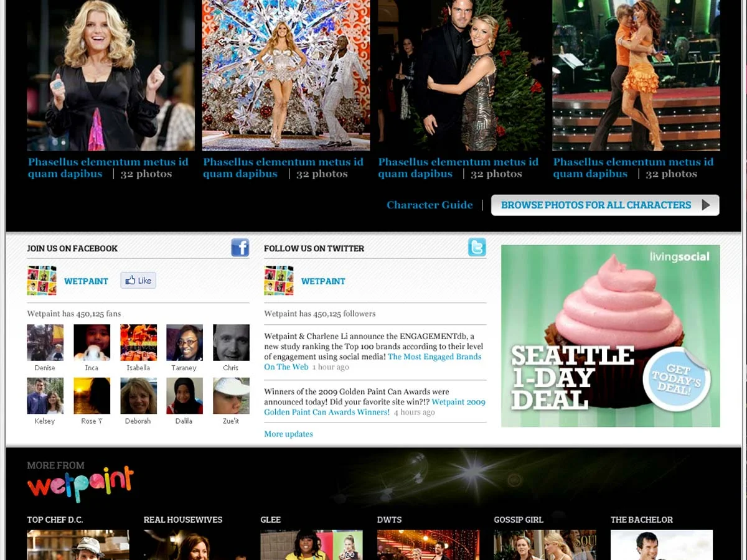Screen dimensions: 747x560
Task: Click the '1 hour ago' tweet timestamp
Action: click(x=331, y=367)
